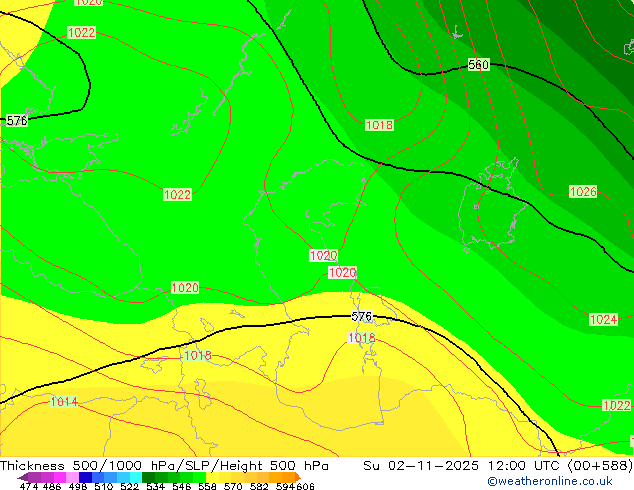This screenshot has height=490, width=634.
Task: Click the 560 height contour label
Action: point(478,64)
